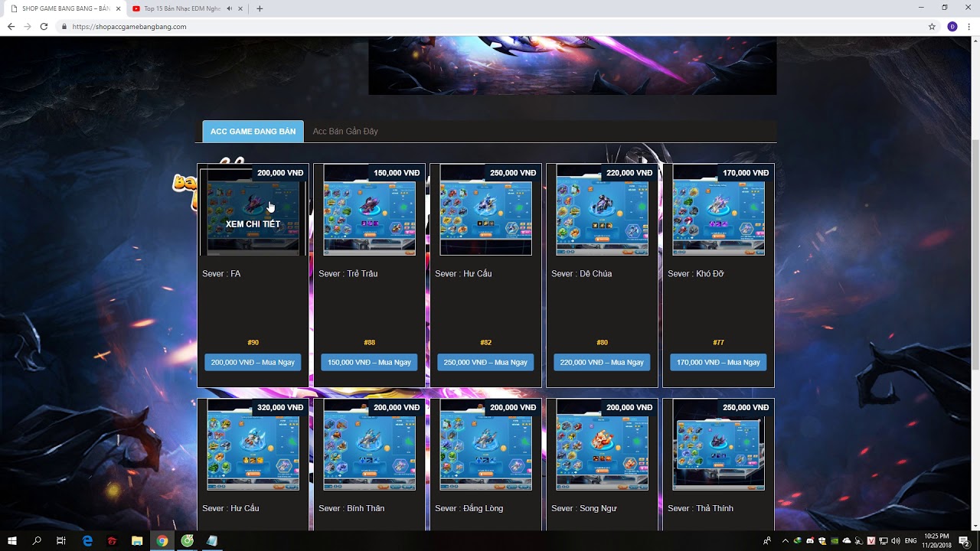Screen dimensions: 980x551
Task: Open File Explorer from taskbar
Action: pyautogui.click(x=137, y=541)
